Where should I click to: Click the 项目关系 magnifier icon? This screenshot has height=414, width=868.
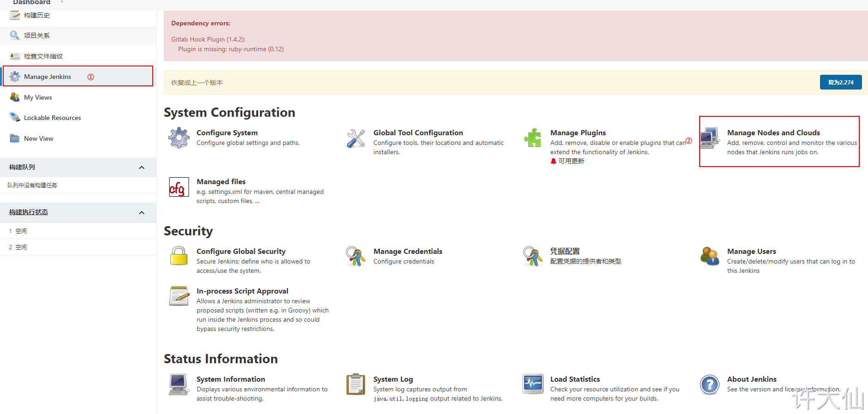[15, 36]
